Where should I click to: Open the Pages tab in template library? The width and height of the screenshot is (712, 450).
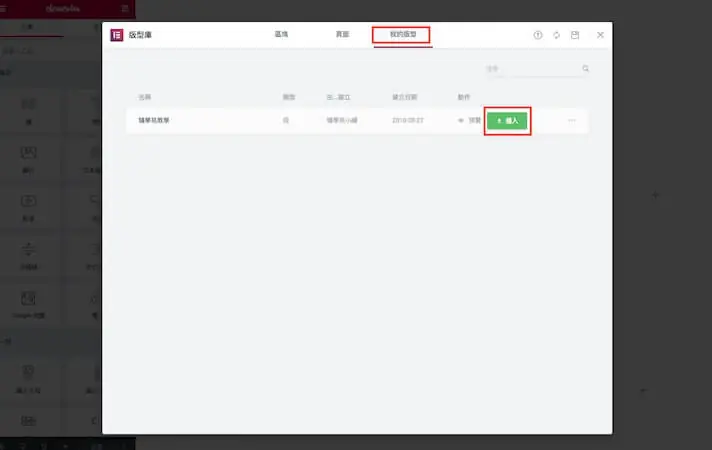tap(342, 35)
